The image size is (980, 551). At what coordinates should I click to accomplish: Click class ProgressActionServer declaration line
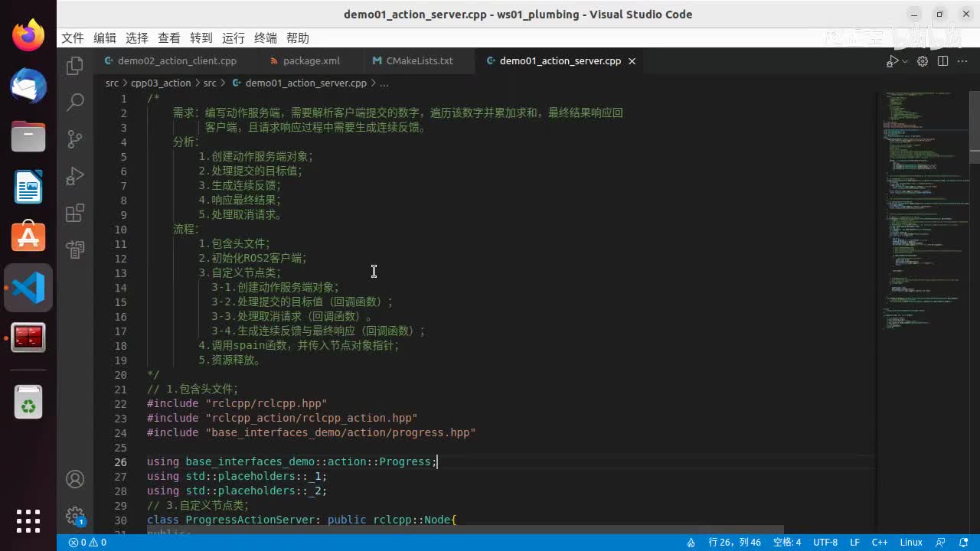[302, 520]
